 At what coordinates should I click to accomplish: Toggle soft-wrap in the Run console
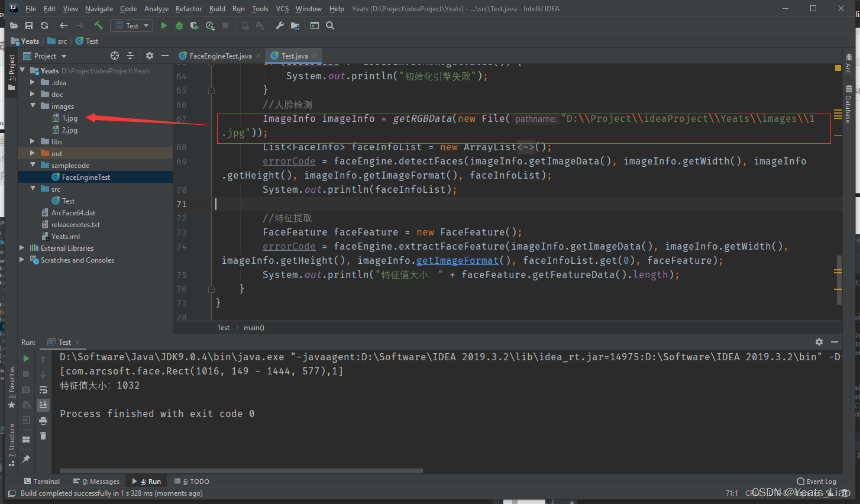[x=43, y=390]
